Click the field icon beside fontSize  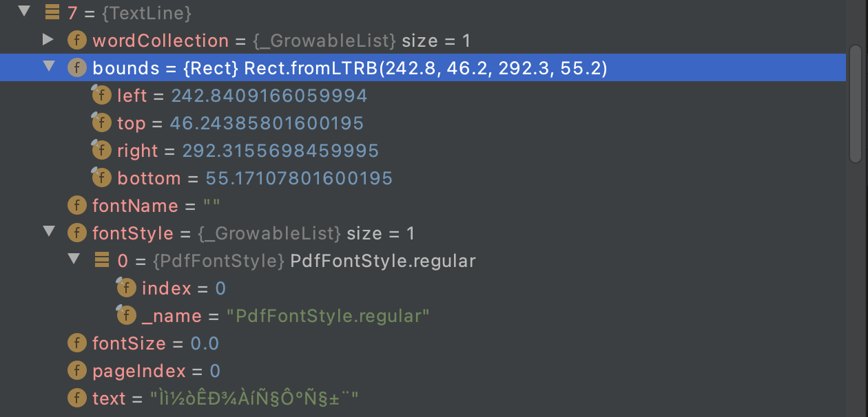(76, 343)
